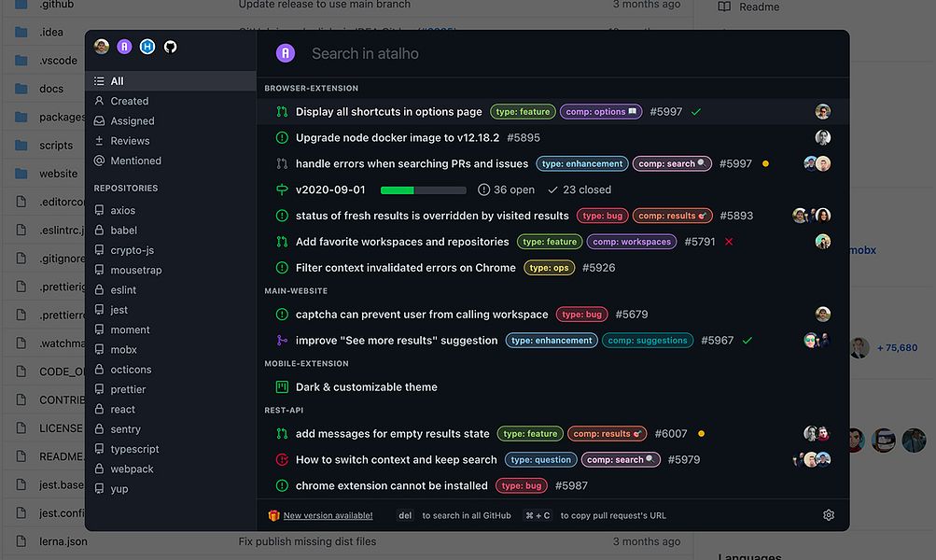Click lock icon beside babel repository

[x=99, y=230]
